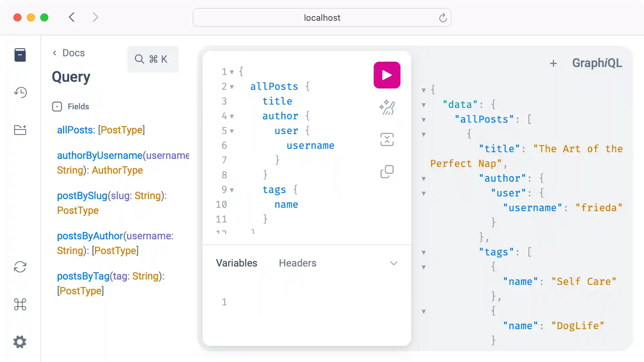Image resolution: width=644 pixels, height=362 pixels.
Task: Copy the current query to clipboard
Action: (x=387, y=171)
